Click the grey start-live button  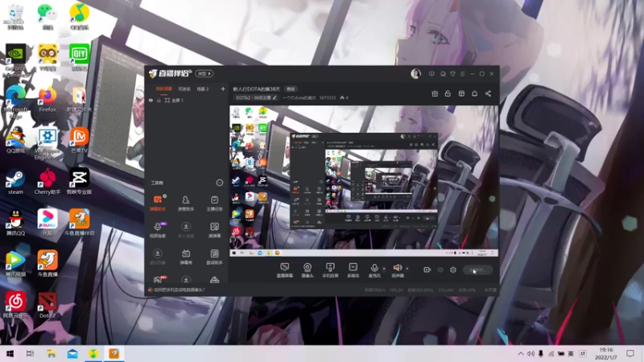477,269
